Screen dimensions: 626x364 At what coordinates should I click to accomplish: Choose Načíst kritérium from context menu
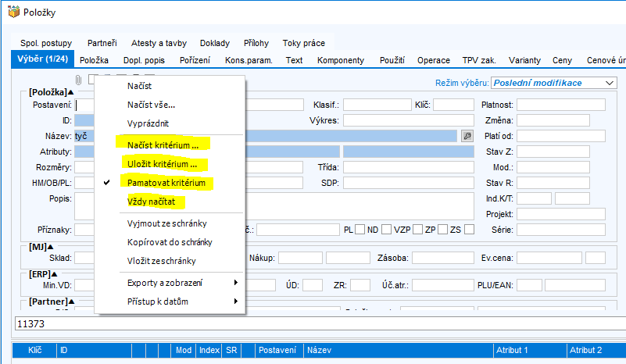click(x=168, y=145)
